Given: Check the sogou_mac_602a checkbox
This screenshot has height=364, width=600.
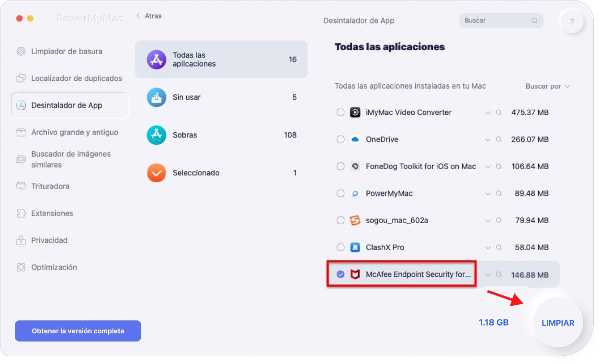Looking at the screenshot, I should pos(340,220).
